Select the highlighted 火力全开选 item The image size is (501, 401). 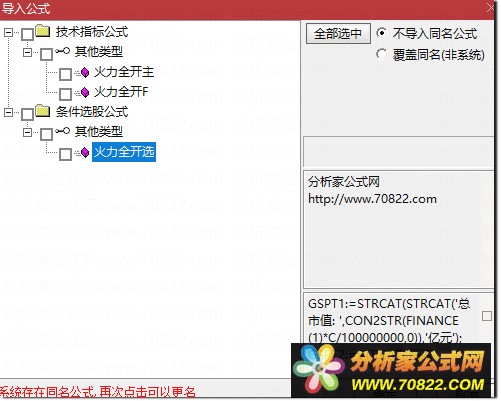tap(124, 152)
